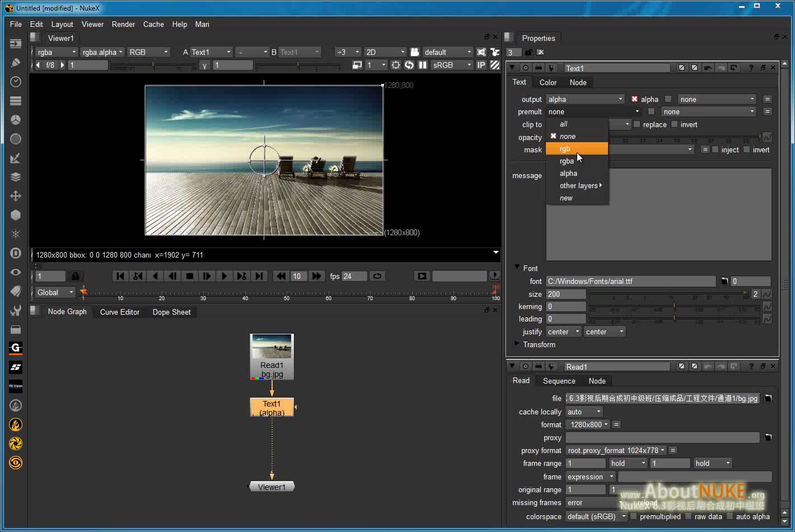Select the Text1 node in Node Graph
Image resolution: width=795 pixels, height=532 pixels.
(x=272, y=408)
